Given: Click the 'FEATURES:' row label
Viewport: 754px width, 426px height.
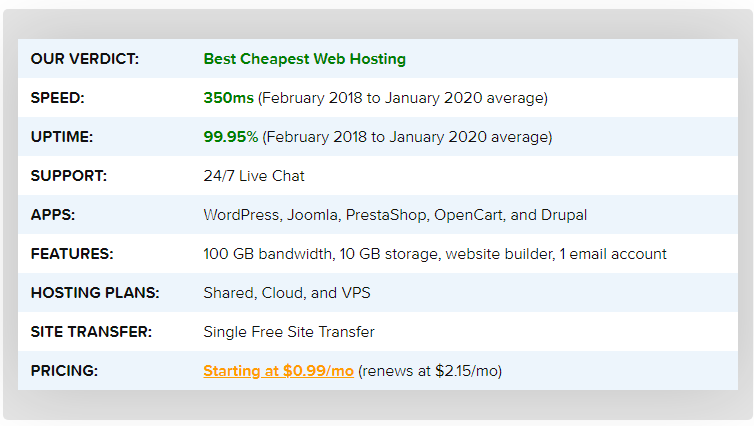Looking at the screenshot, I should 72,254.
